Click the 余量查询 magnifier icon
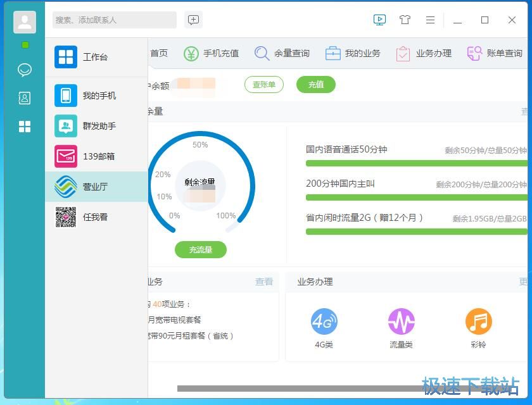Screen dimensions: 532x405 tap(262, 54)
